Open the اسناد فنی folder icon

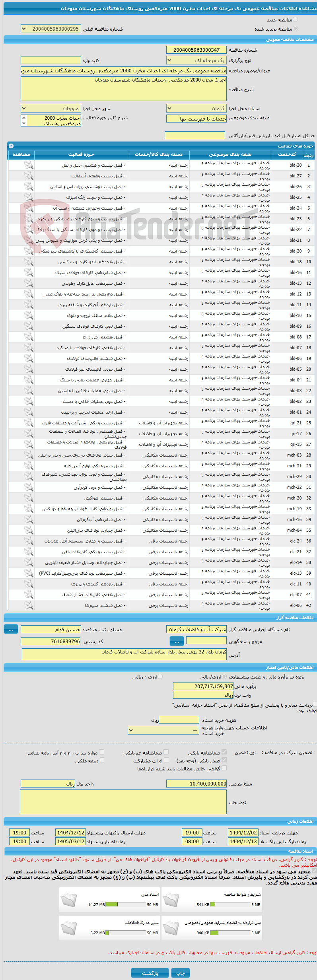68,900
